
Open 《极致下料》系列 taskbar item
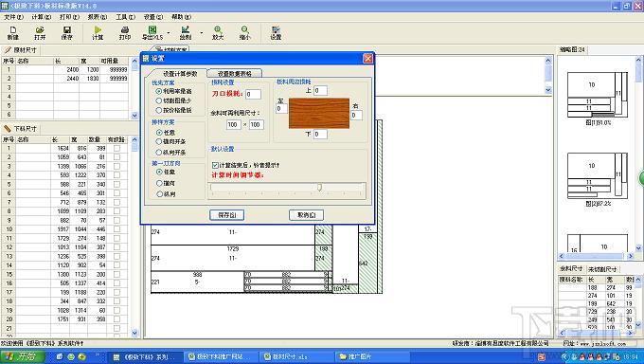click(x=144, y=356)
